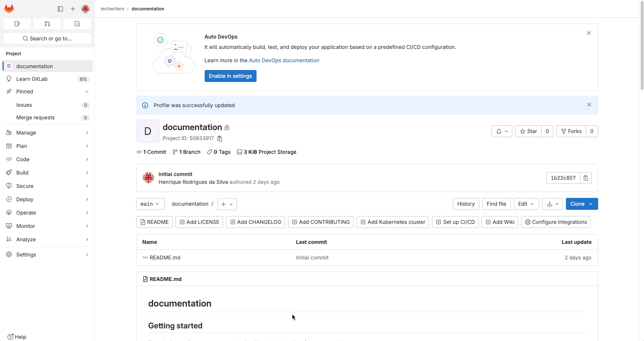The image size is (644, 341).
Task: Switch to the Plan sidebar section
Action: (x=47, y=146)
